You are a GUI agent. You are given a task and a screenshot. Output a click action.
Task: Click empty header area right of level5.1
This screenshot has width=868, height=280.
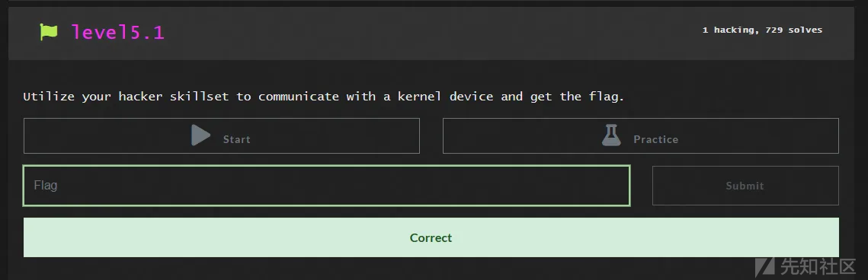click(432, 32)
